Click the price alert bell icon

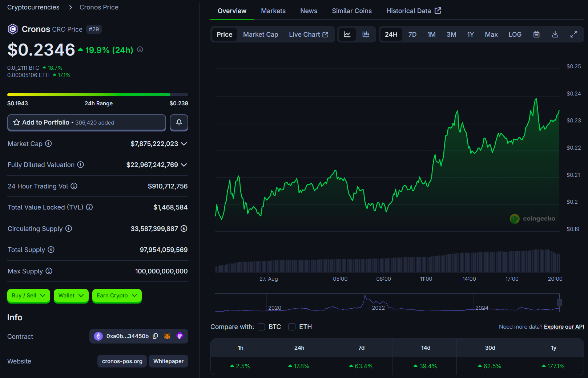(179, 122)
